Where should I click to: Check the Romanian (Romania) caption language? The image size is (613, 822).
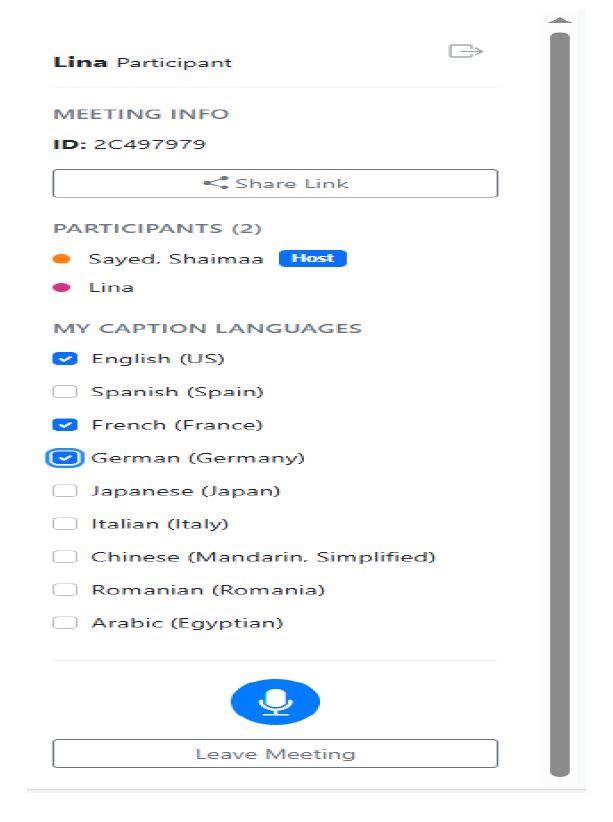pos(64,589)
